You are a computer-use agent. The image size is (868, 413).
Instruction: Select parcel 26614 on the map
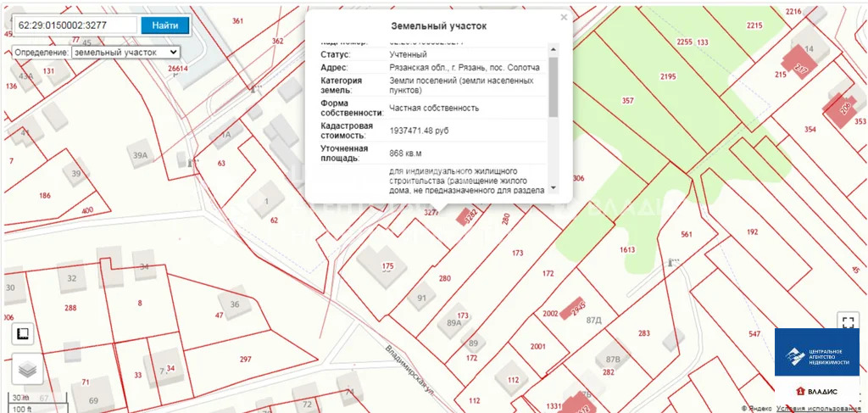[178, 68]
